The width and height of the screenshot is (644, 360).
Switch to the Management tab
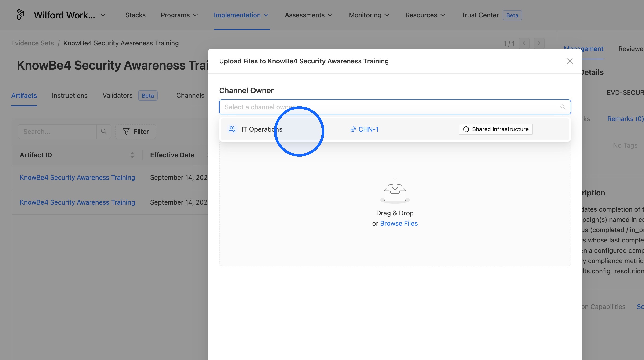coord(583,49)
